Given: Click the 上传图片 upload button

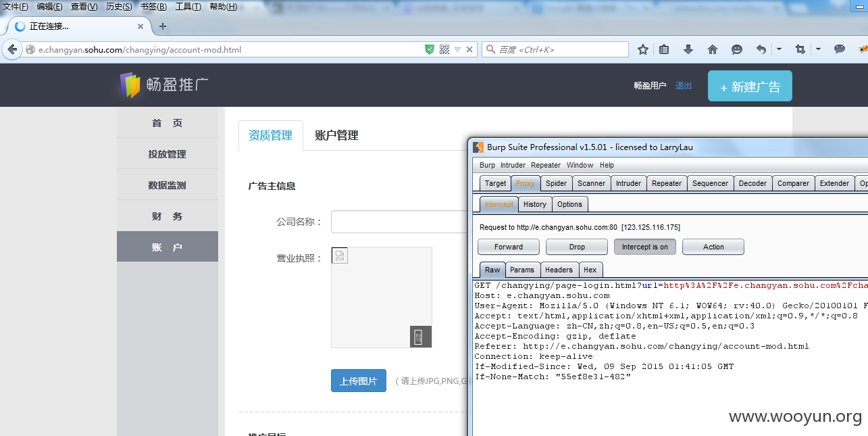Looking at the screenshot, I should coord(359,381).
